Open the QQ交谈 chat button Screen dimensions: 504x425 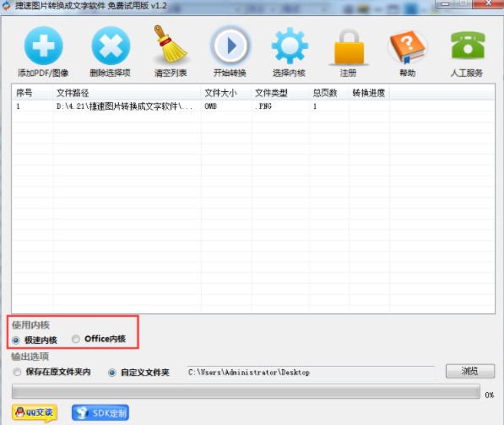(x=35, y=412)
